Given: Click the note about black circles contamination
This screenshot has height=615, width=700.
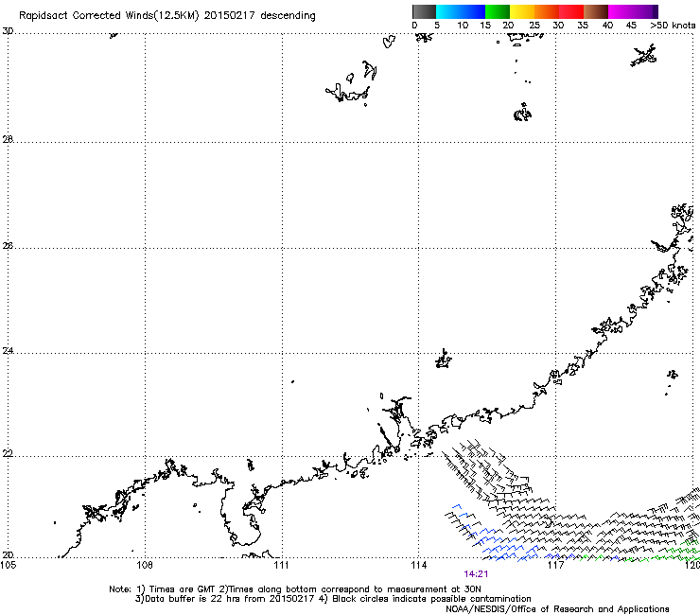Looking at the screenshot, I should [431, 599].
